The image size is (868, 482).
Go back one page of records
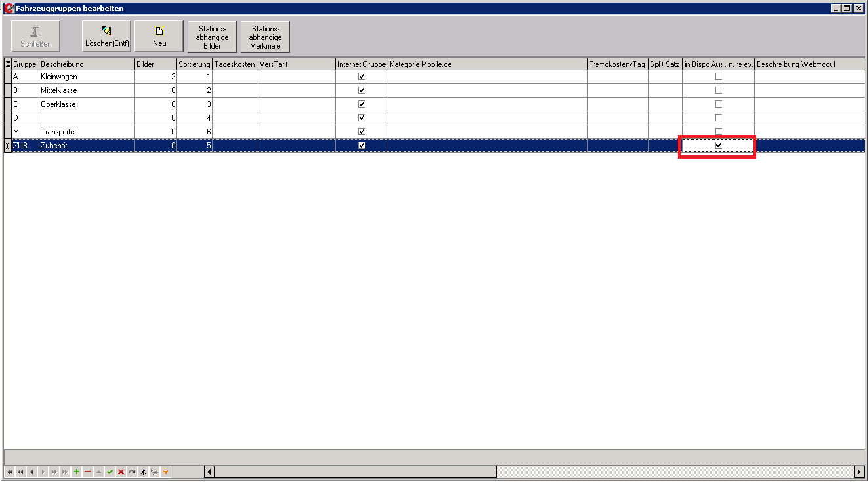point(20,472)
